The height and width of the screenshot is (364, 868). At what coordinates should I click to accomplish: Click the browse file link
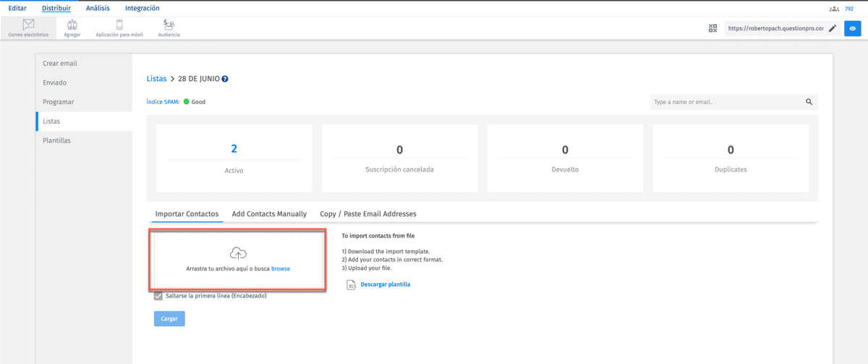pyautogui.click(x=281, y=268)
